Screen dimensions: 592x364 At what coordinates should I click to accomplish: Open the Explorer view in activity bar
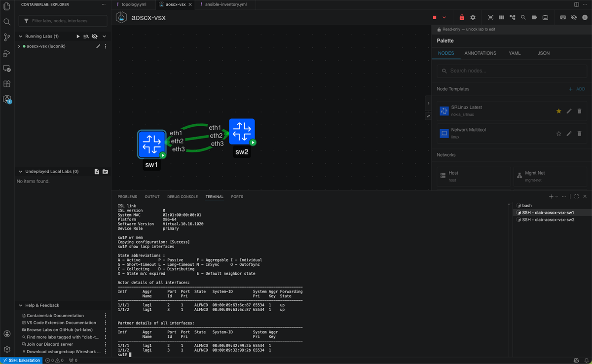click(x=7, y=7)
